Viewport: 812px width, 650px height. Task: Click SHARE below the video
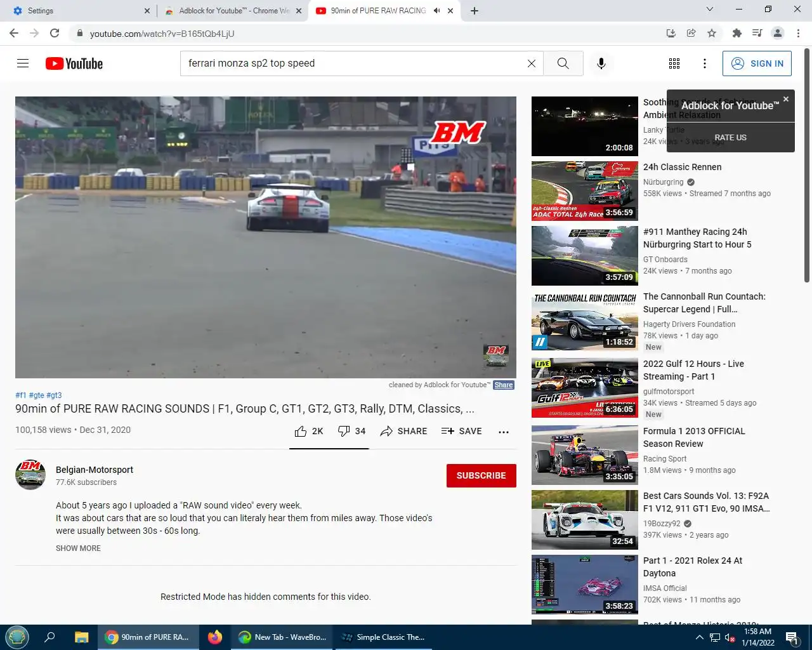click(x=403, y=431)
